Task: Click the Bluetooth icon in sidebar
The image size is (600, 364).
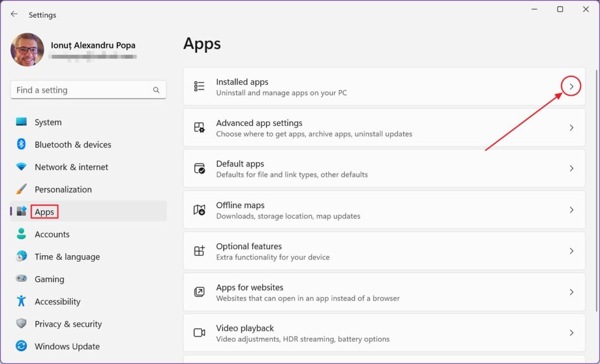Action: 22,144
